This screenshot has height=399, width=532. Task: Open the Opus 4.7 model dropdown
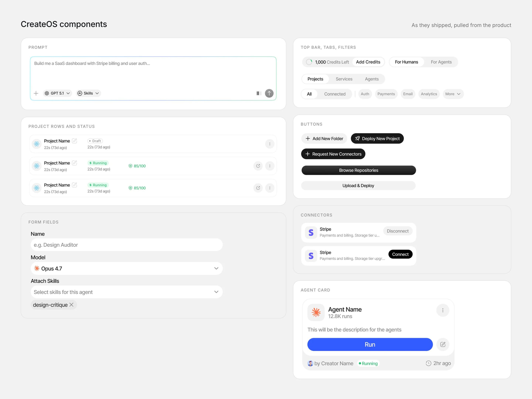[x=127, y=268]
